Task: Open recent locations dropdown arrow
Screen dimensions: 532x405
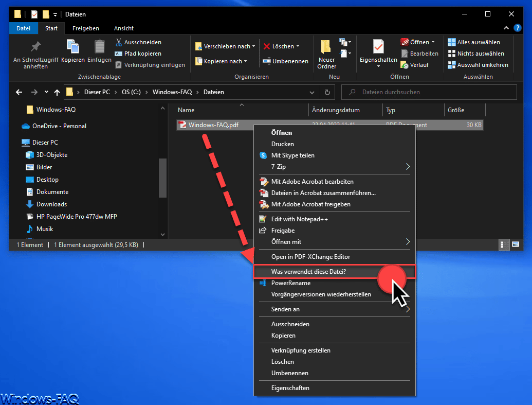Action: click(x=46, y=92)
